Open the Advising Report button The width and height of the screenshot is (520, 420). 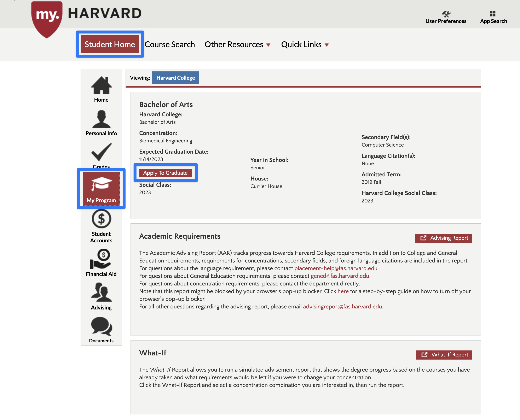(x=444, y=238)
